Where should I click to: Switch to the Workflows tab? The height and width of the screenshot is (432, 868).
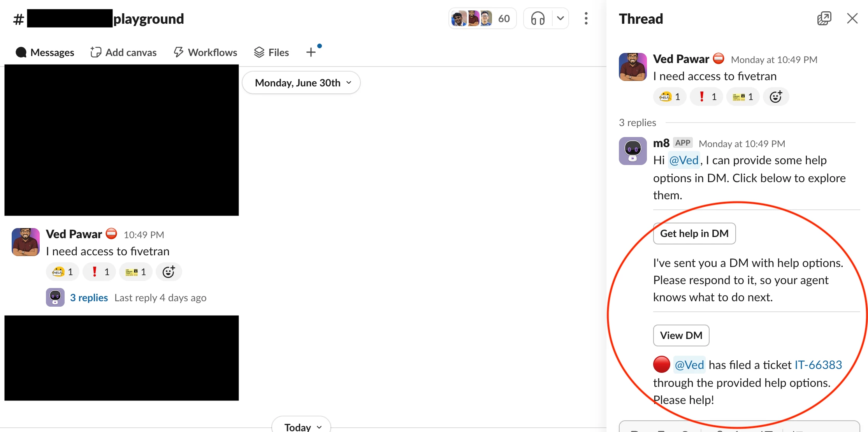pyautogui.click(x=205, y=52)
